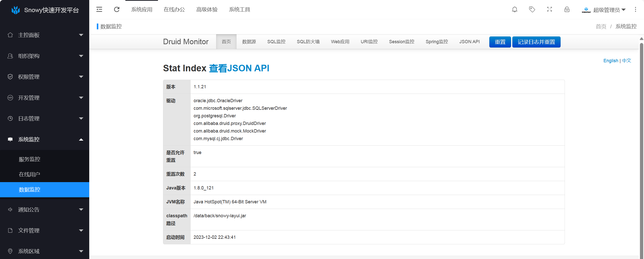Click the refresh page icon

point(117,10)
